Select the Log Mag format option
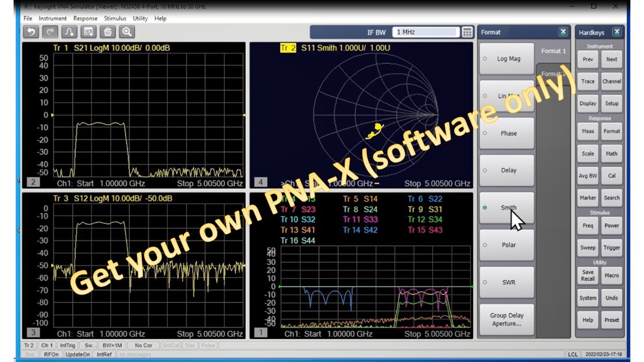Screen dimensions: 644x362 pyautogui.click(x=507, y=59)
